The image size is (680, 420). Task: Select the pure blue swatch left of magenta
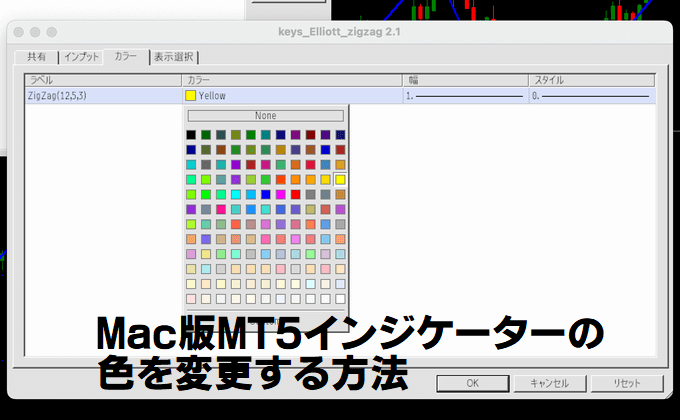click(x=266, y=194)
